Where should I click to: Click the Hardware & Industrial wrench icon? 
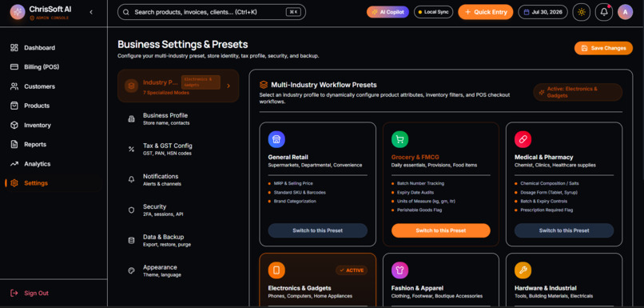[523, 270]
